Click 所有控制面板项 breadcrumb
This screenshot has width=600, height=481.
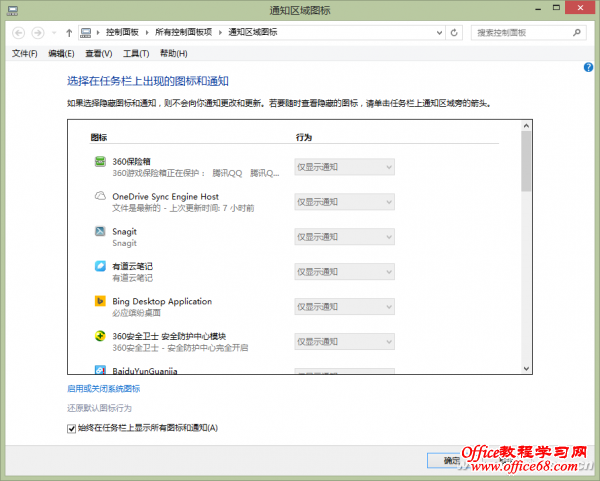(x=184, y=33)
